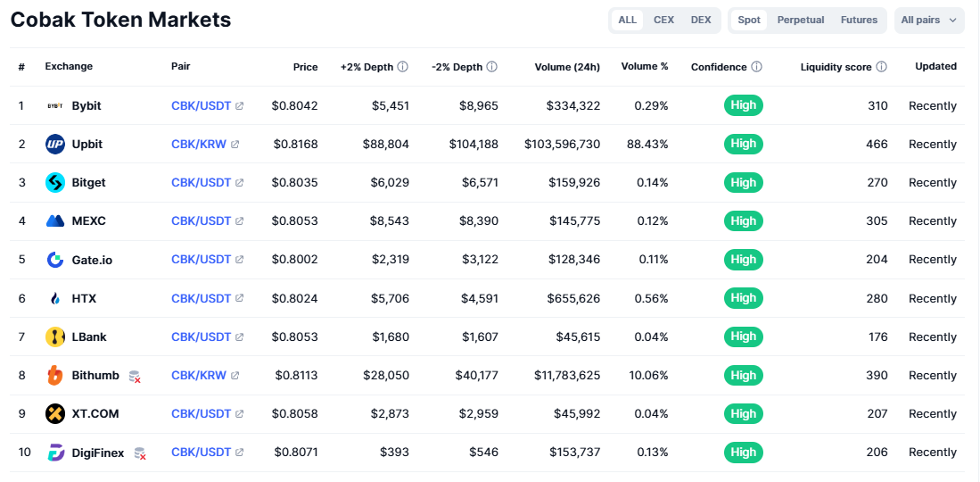Click the Liquidity score info icon
Viewport: 980px width, 482px height.
881,67
